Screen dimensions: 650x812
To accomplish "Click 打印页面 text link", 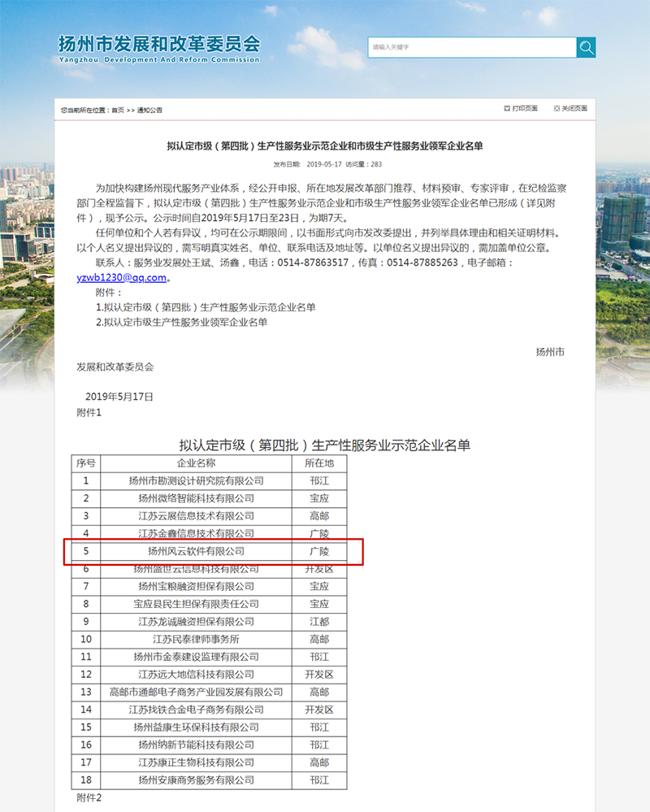I will (525, 108).
